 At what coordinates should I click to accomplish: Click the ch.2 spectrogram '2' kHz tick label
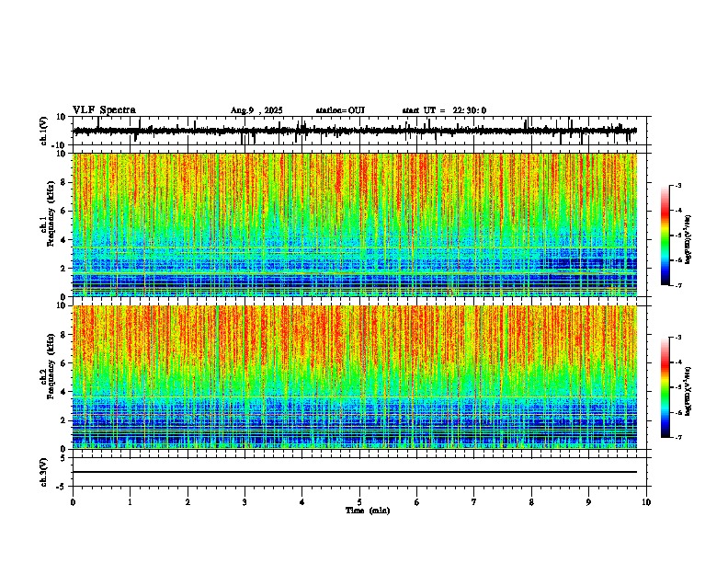64,420
